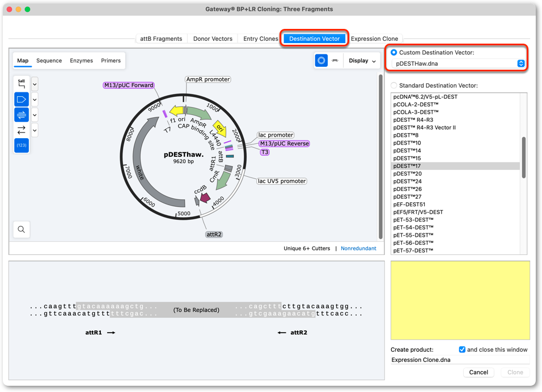Click the M13/pUC Reverse primer label
This screenshot has width=542, height=392.
[284, 143]
